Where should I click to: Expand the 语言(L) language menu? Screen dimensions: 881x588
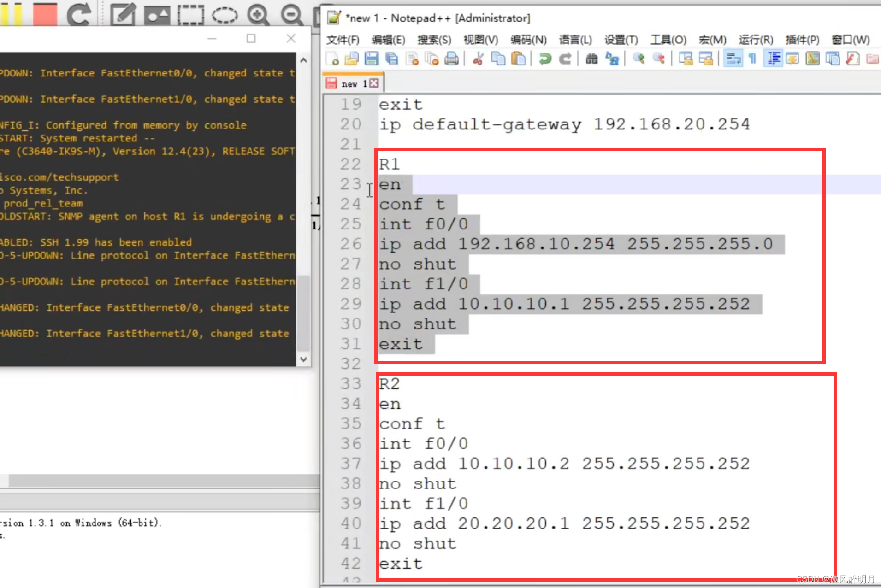(575, 40)
